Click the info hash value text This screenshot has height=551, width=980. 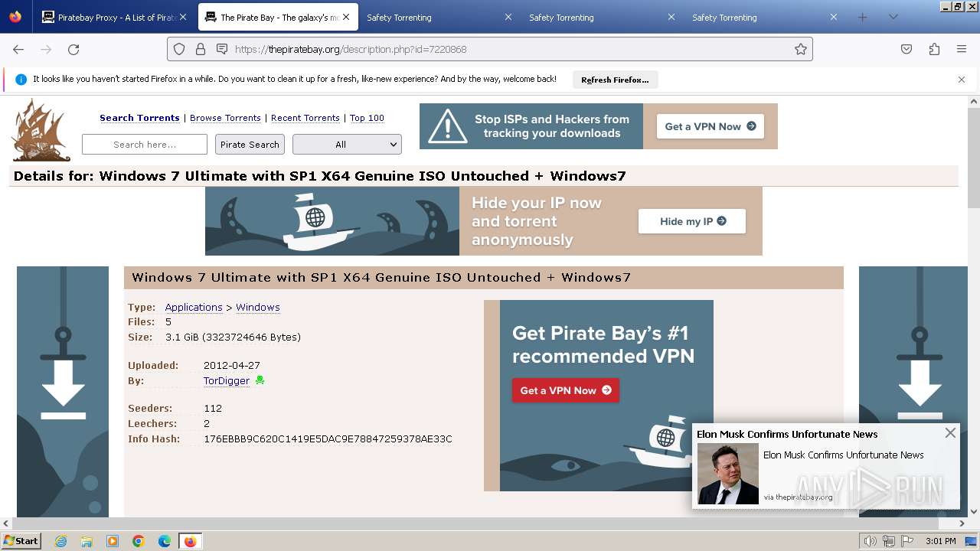tap(328, 439)
